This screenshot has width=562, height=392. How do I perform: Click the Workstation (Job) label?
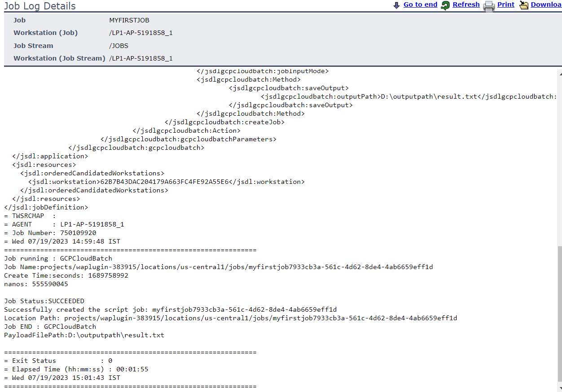point(45,33)
